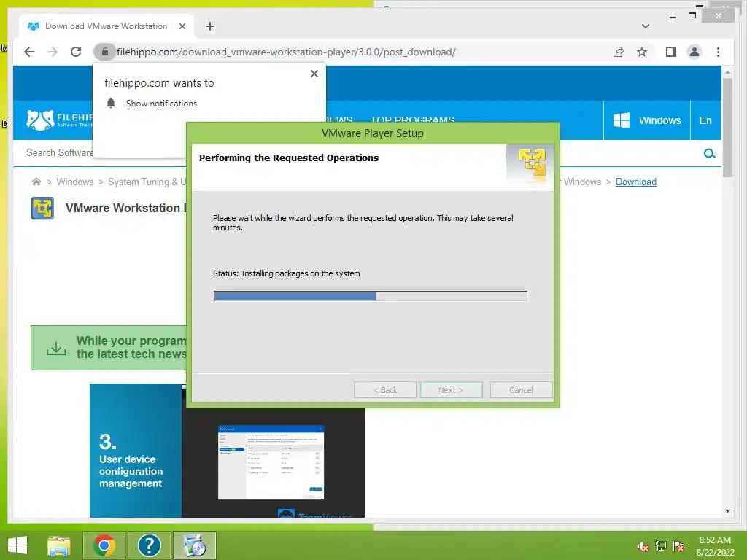Click the bell Show notifications icon
The height and width of the screenshot is (560, 747).
111,104
